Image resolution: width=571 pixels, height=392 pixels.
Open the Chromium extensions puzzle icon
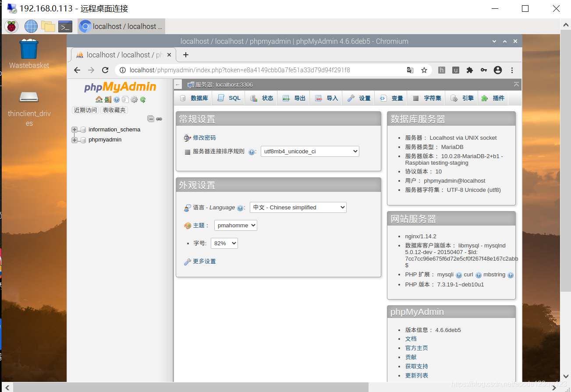(x=470, y=70)
